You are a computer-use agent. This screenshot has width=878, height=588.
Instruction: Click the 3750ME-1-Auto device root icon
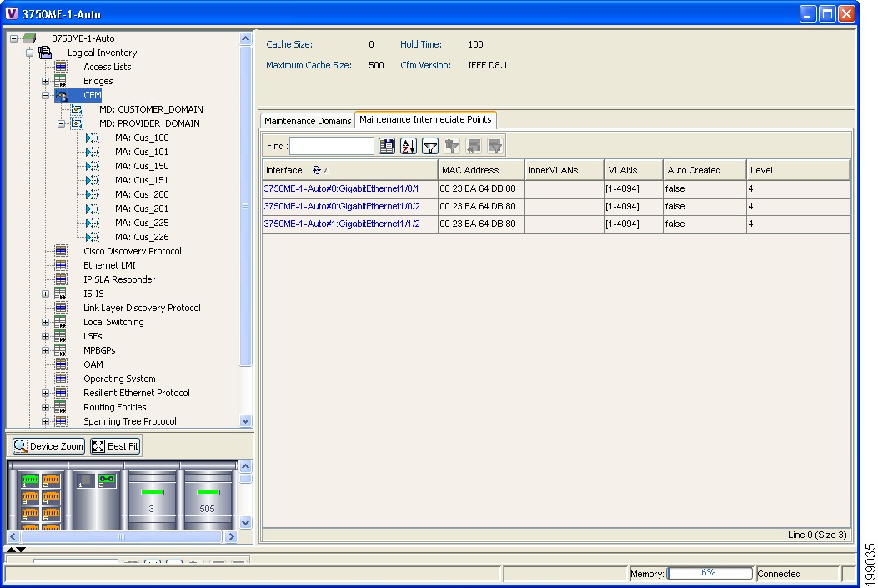(x=29, y=38)
